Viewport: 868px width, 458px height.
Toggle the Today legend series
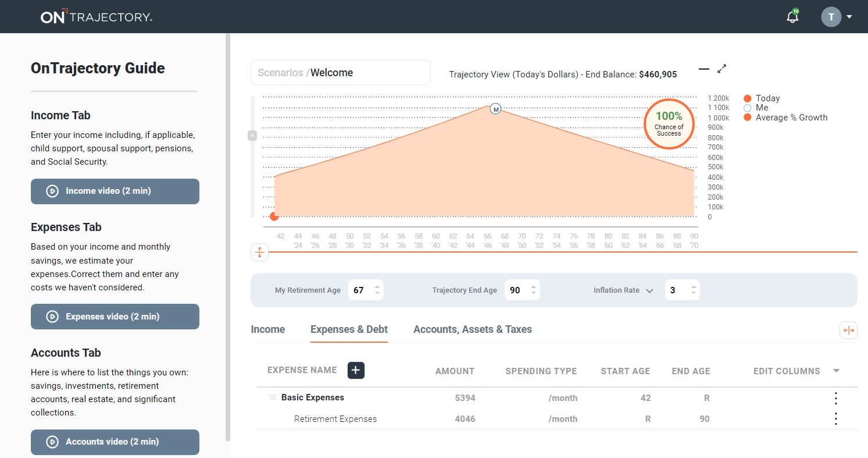[767, 98]
